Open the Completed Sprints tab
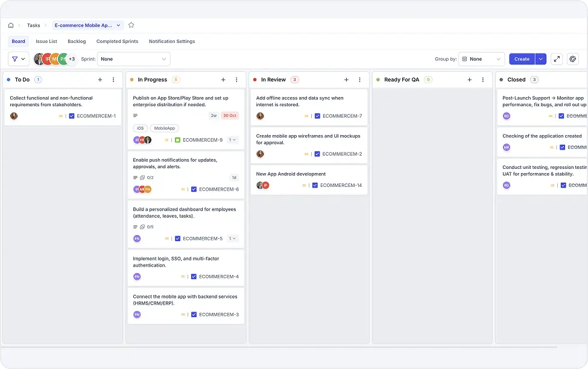The image size is (588, 369). [x=117, y=42]
